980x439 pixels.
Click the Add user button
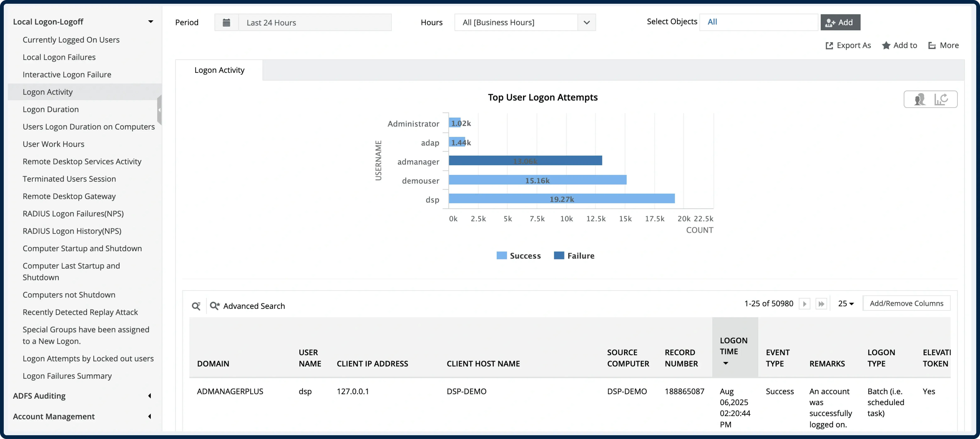point(840,22)
